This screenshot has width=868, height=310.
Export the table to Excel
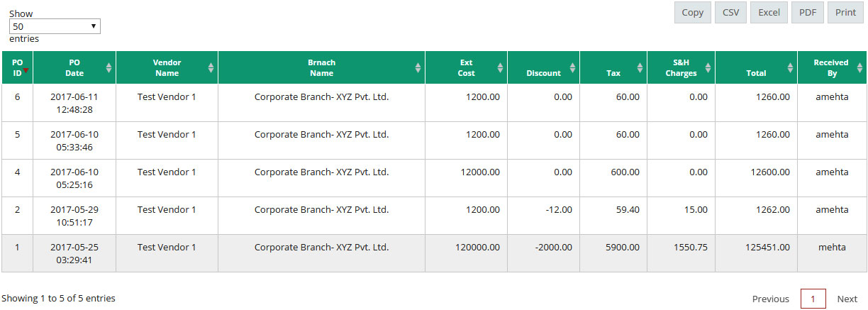pos(769,12)
